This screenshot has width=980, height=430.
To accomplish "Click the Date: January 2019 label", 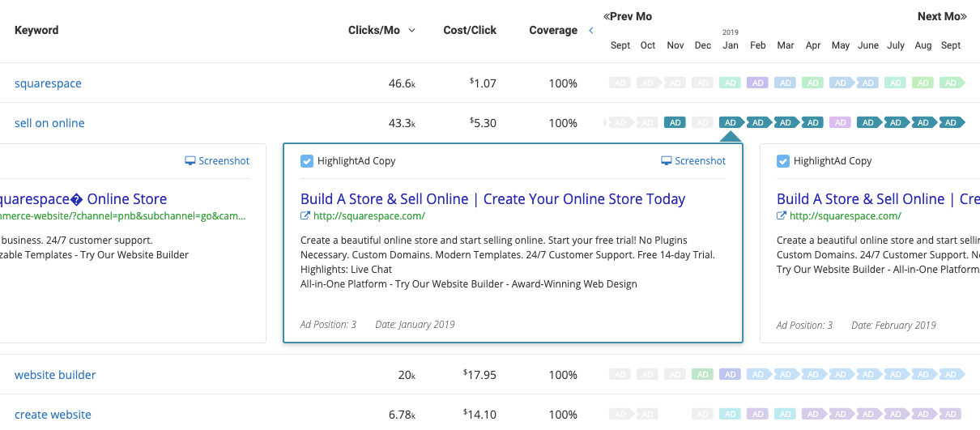I will [x=415, y=325].
